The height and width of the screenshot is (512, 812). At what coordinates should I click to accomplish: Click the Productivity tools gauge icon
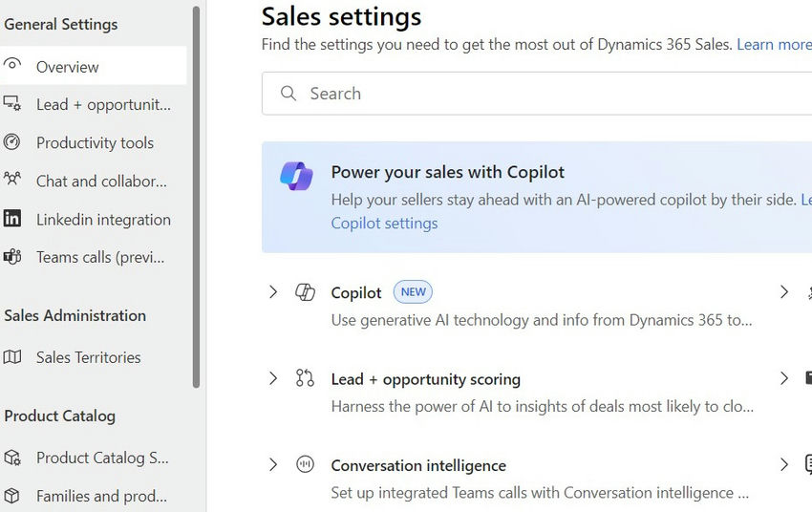11,141
